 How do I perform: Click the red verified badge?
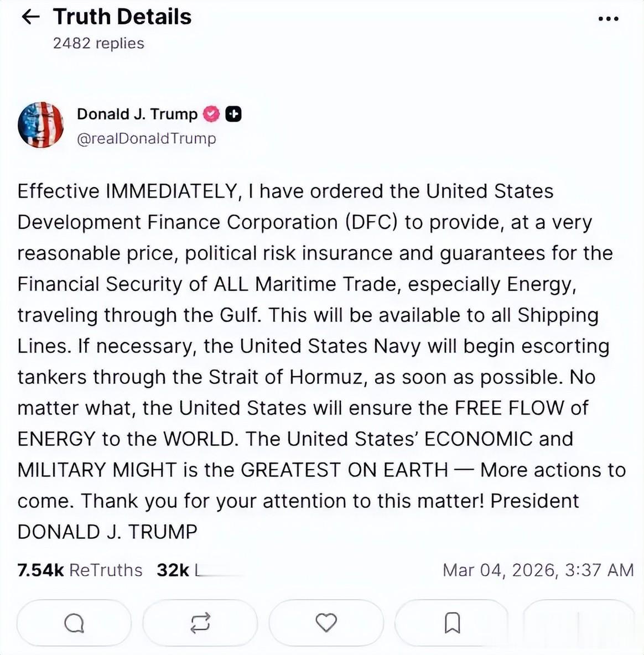(x=212, y=114)
